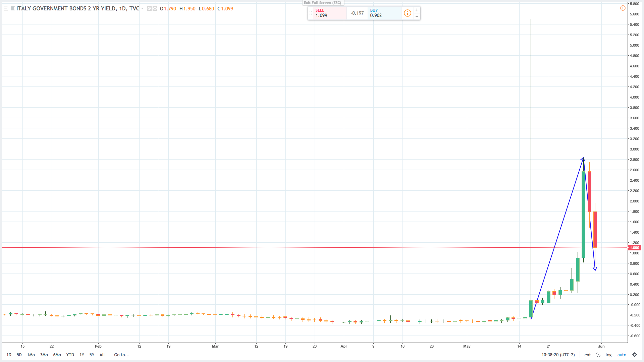Click the orange alert icon top right

pos(623,8)
